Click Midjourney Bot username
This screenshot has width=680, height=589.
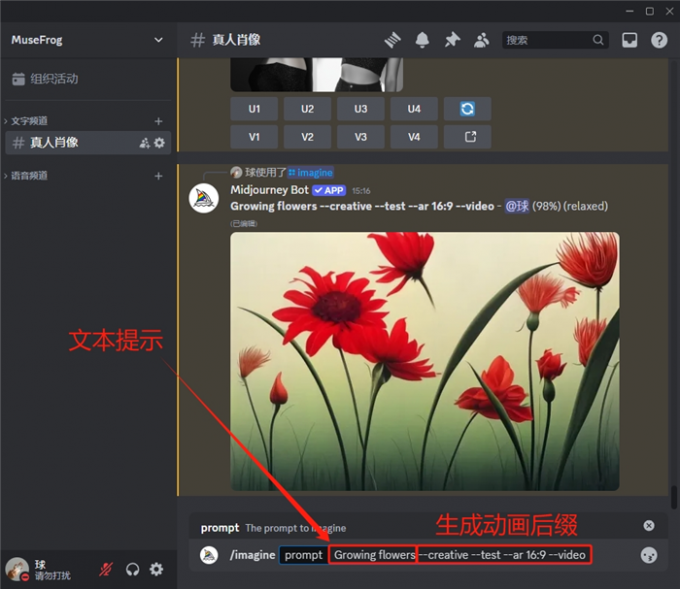(269, 190)
